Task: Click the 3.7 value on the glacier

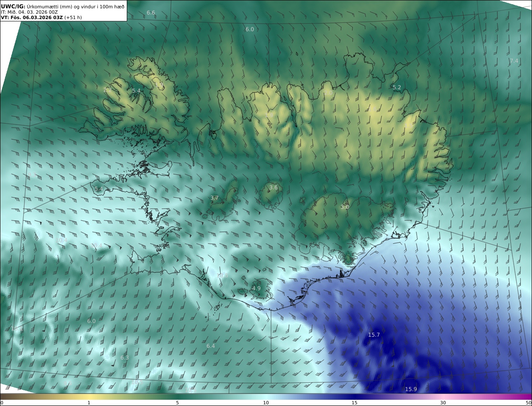Action: pyautogui.click(x=214, y=198)
